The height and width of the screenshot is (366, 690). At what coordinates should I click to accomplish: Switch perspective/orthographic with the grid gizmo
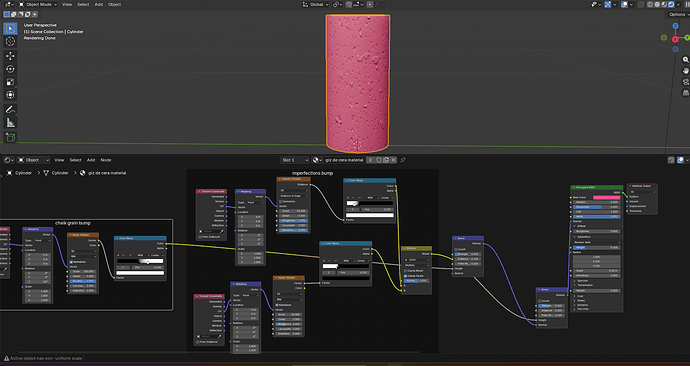click(x=686, y=93)
